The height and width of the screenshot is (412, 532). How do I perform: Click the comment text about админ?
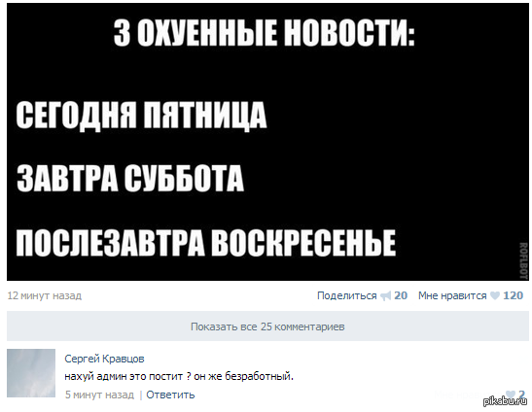click(179, 376)
